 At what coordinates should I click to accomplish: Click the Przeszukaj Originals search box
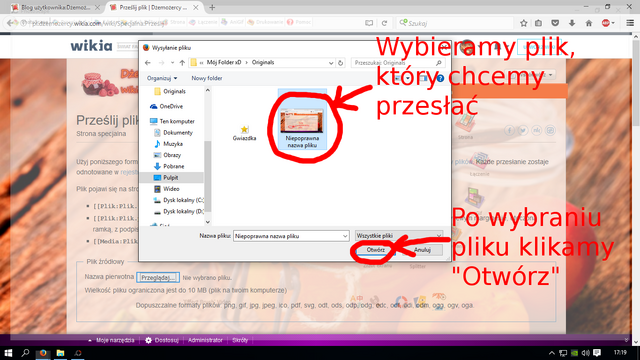click(398, 62)
